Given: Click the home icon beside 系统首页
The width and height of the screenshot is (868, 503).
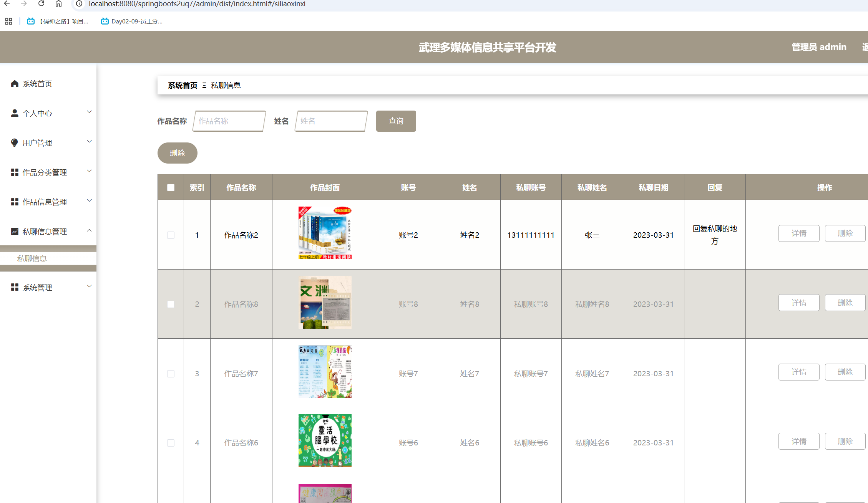Looking at the screenshot, I should coord(15,84).
